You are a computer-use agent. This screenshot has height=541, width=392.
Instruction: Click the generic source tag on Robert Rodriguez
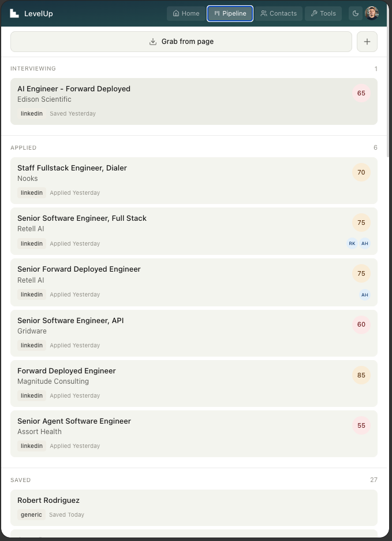point(31,514)
